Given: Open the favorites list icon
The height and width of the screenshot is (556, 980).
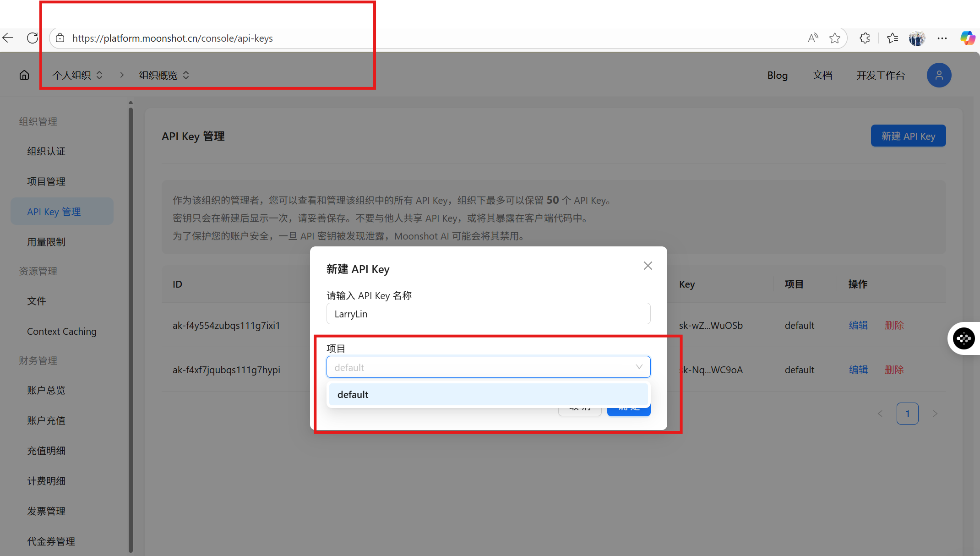Looking at the screenshot, I should 893,38.
